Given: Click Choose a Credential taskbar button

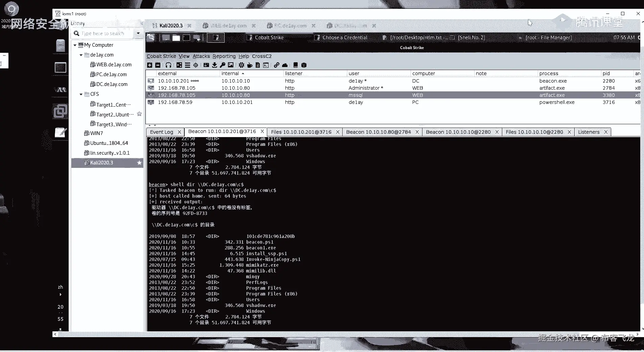Looking at the screenshot, I should [x=341, y=38].
